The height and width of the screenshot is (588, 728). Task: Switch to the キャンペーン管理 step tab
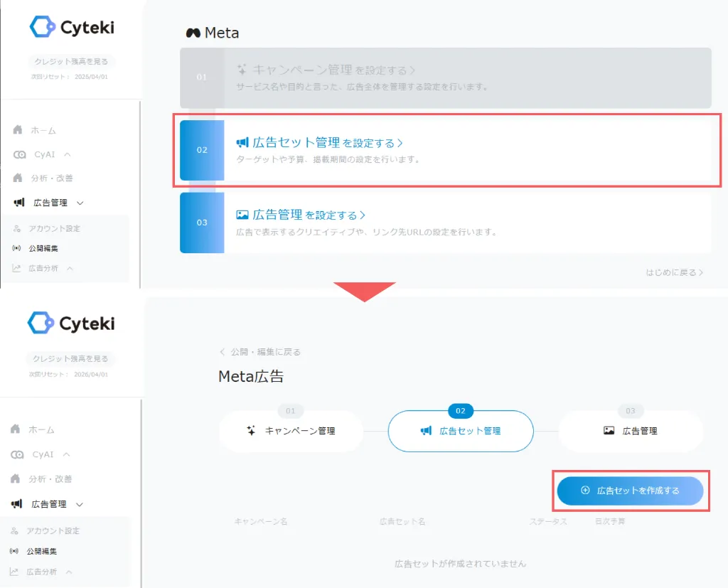[291, 431]
